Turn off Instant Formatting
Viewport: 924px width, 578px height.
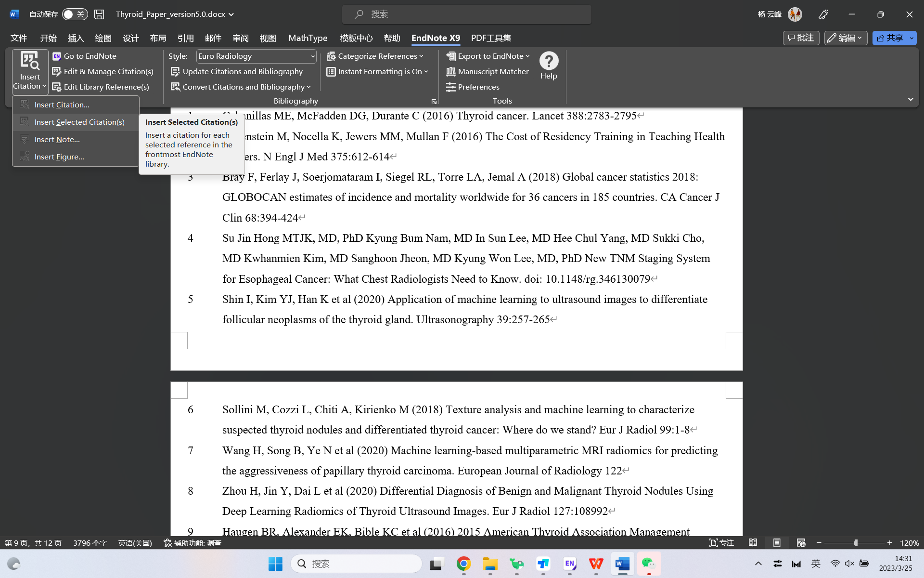point(378,71)
